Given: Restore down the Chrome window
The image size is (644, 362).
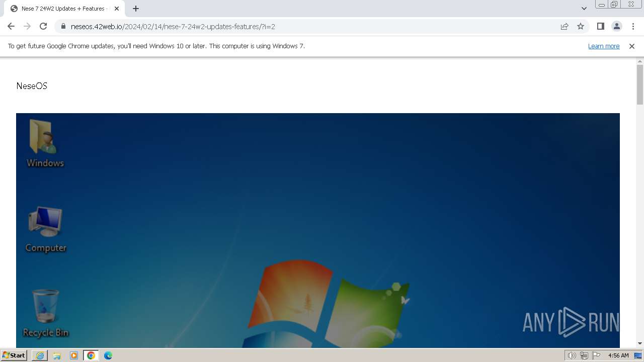Looking at the screenshot, I should pyautogui.click(x=614, y=5).
